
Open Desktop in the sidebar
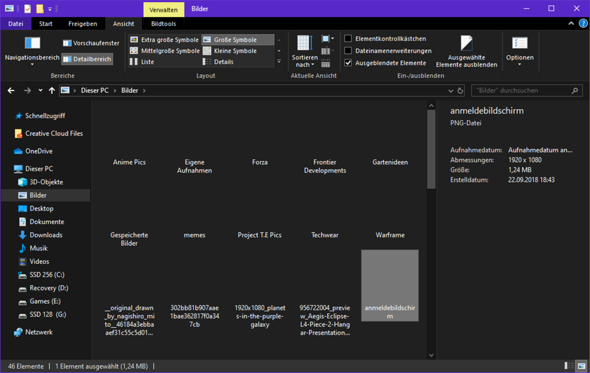36,209
